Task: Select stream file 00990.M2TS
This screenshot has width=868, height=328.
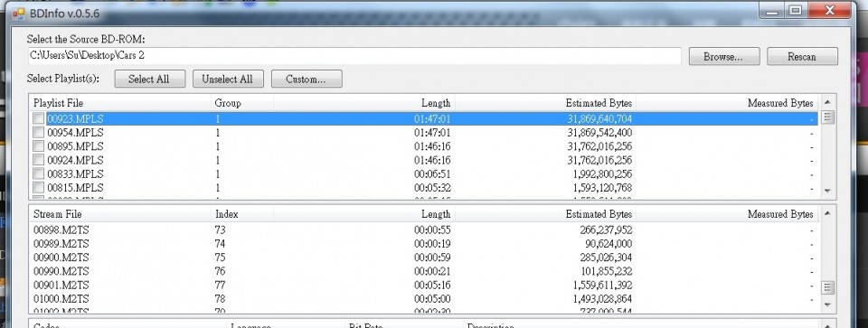Action: click(61, 272)
